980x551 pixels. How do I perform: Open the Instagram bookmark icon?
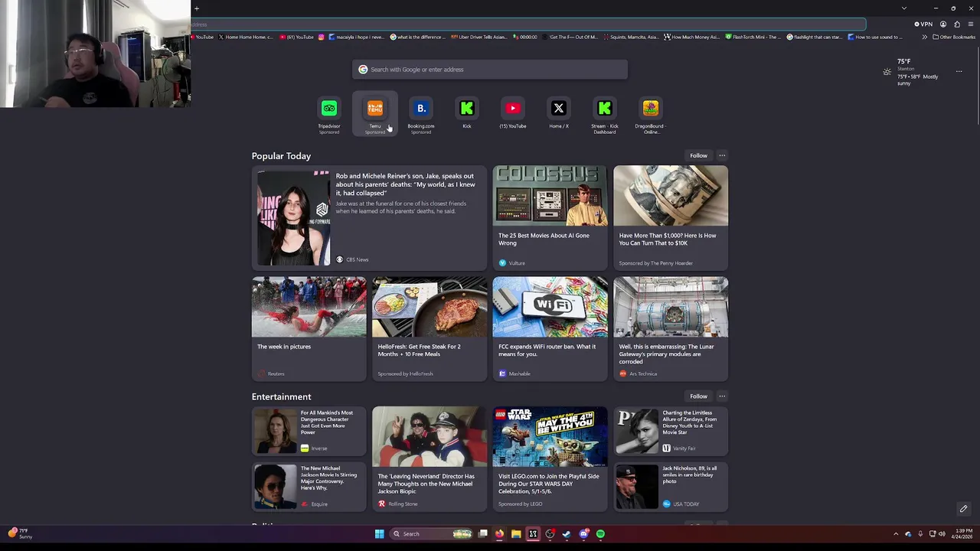322,37
